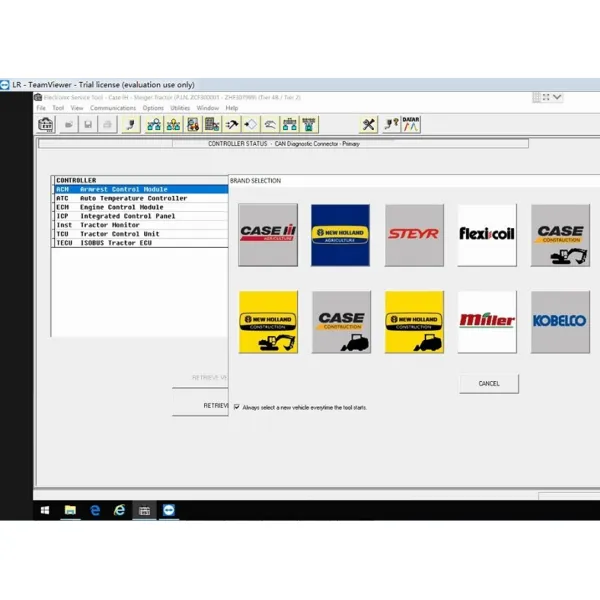Open the View menu

[77, 108]
